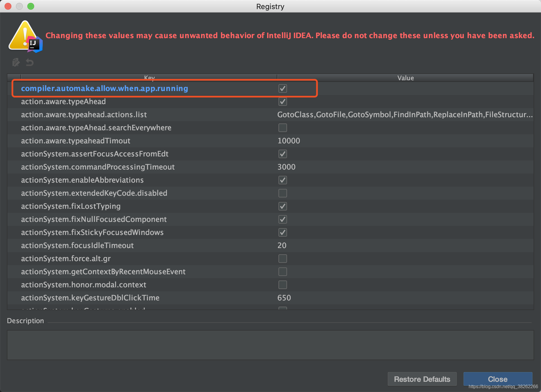Click the 3000 value cell
The height and width of the screenshot is (392, 541).
(x=286, y=167)
